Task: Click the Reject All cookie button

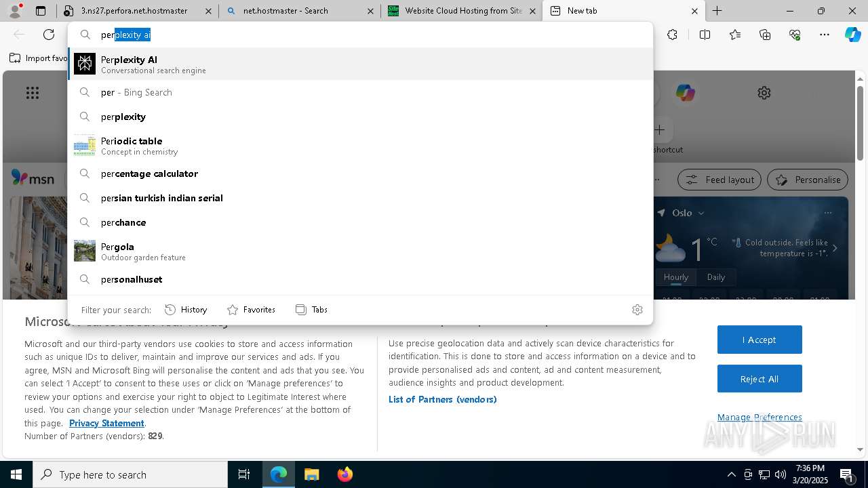Action: tap(759, 379)
